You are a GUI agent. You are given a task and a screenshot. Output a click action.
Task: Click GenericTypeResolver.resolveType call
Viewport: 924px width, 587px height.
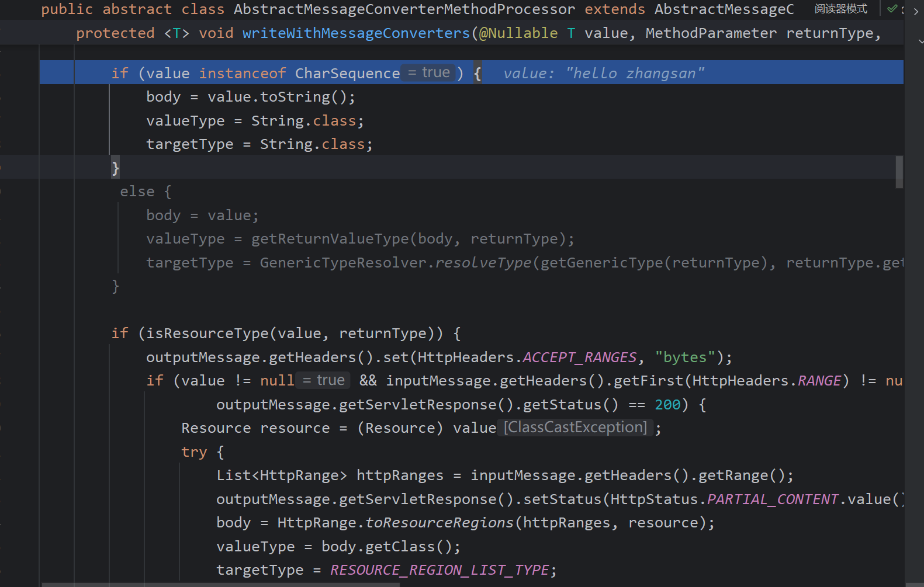click(396, 263)
